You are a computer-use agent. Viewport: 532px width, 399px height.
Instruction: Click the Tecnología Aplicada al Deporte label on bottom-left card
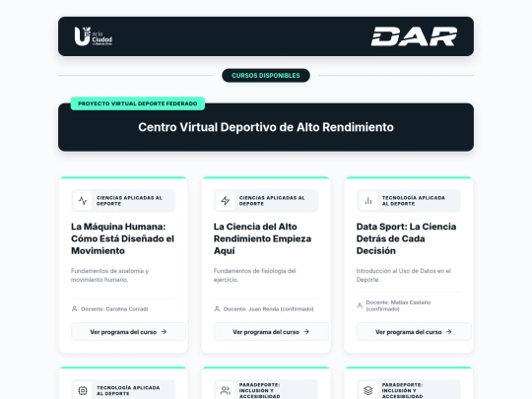coord(128,390)
